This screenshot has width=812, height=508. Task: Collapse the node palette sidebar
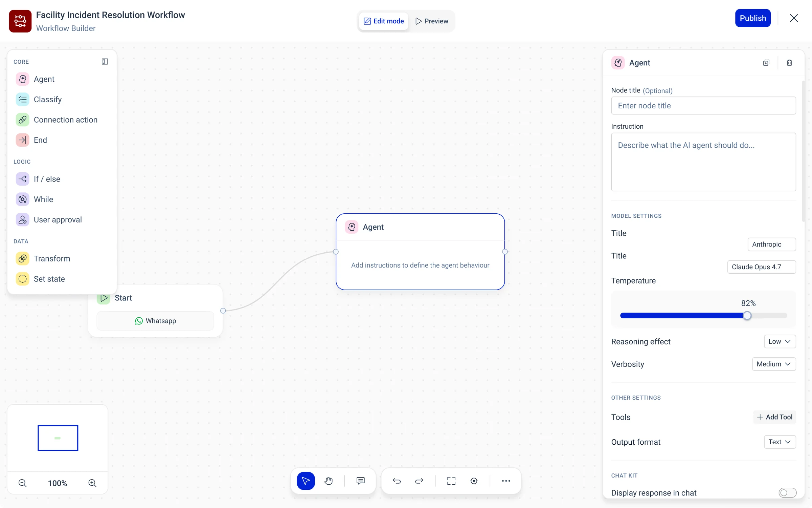[x=105, y=62]
